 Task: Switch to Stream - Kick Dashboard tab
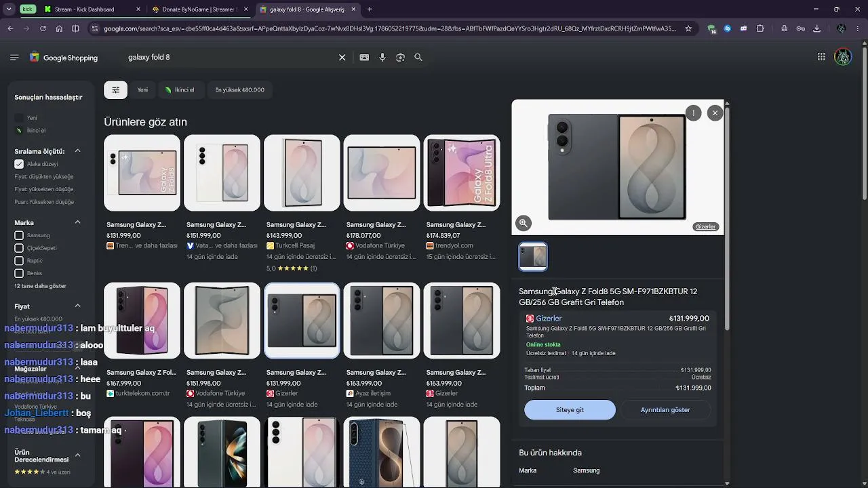click(92, 9)
